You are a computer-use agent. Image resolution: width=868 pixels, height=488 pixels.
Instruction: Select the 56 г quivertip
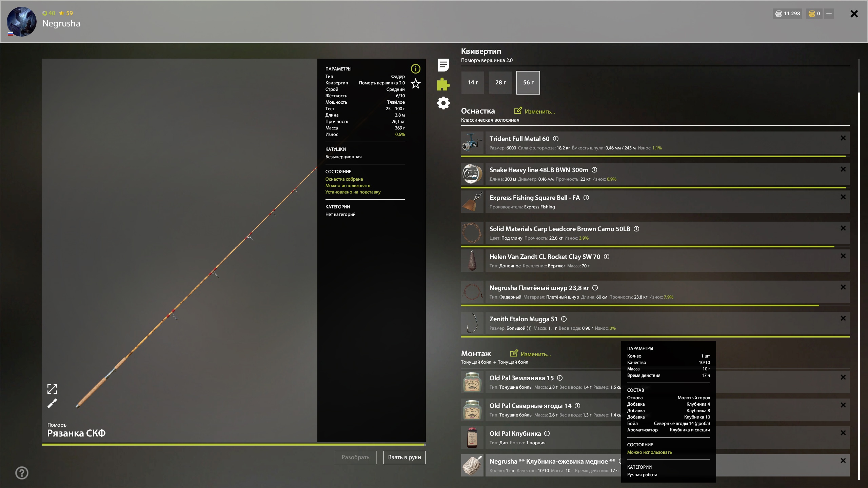tap(528, 82)
